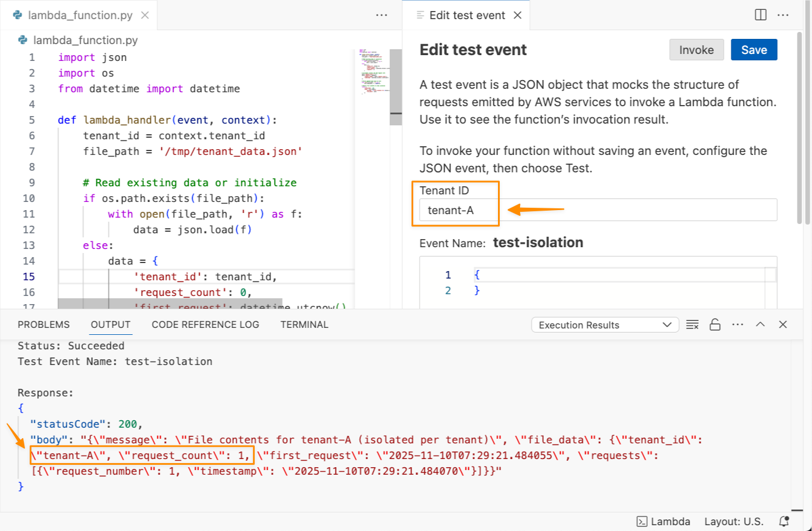Open output panel more actions menu
The width and height of the screenshot is (812, 531).
(x=738, y=325)
